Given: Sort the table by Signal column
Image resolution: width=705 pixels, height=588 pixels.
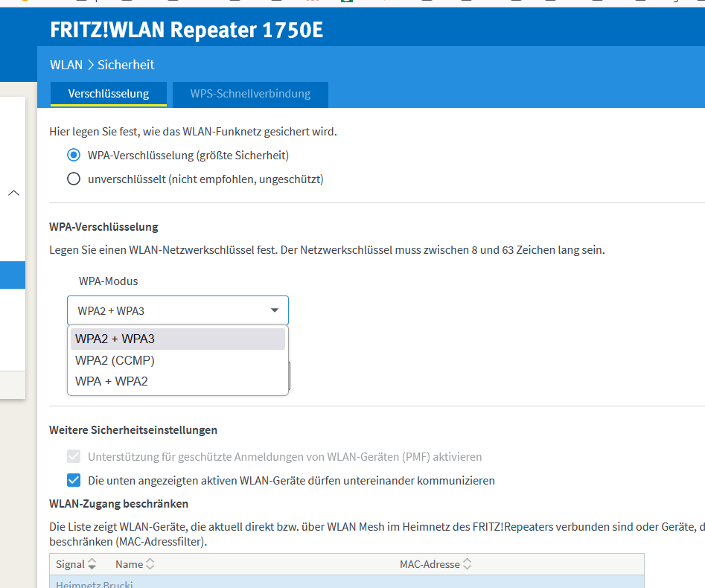Looking at the screenshot, I should 75,564.
